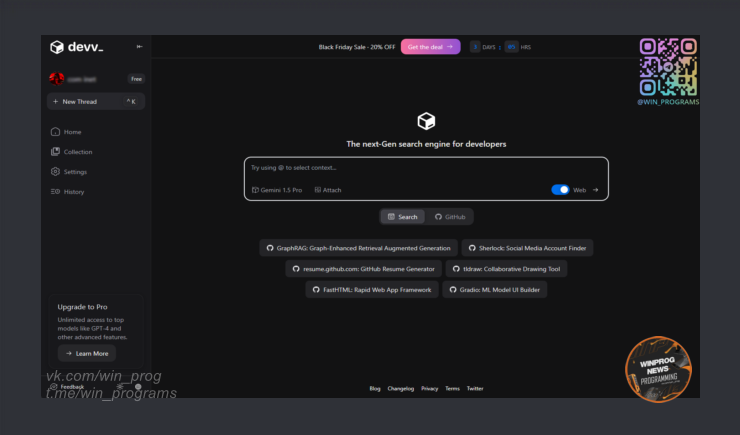Click Learn More in Upgrade to Pro

(87, 353)
